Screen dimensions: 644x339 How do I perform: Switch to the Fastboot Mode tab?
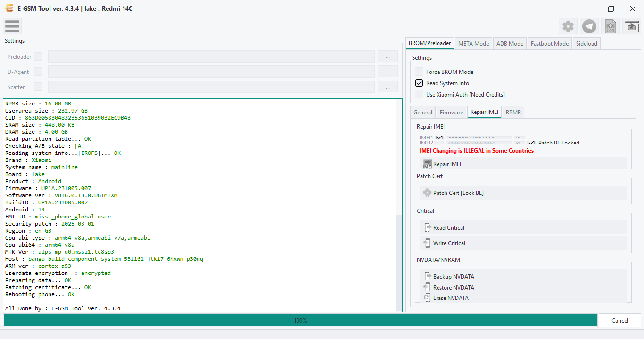[x=550, y=43]
